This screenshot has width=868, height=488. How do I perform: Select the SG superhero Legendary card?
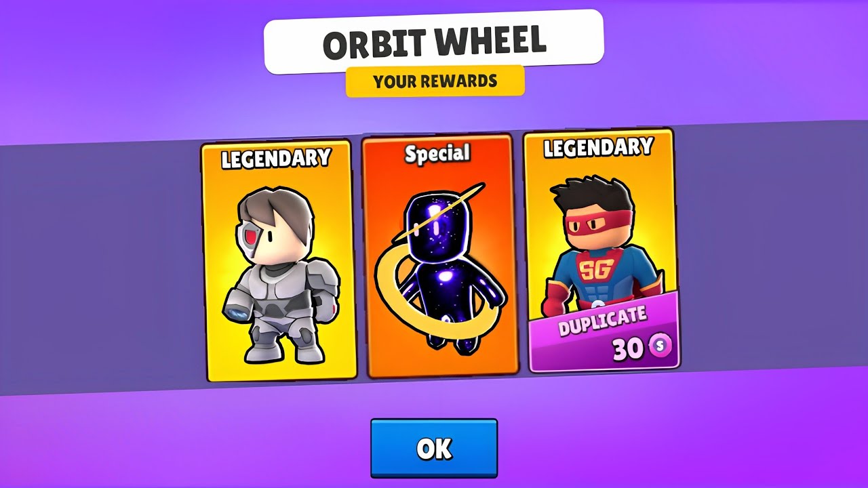(x=601, y=251)
